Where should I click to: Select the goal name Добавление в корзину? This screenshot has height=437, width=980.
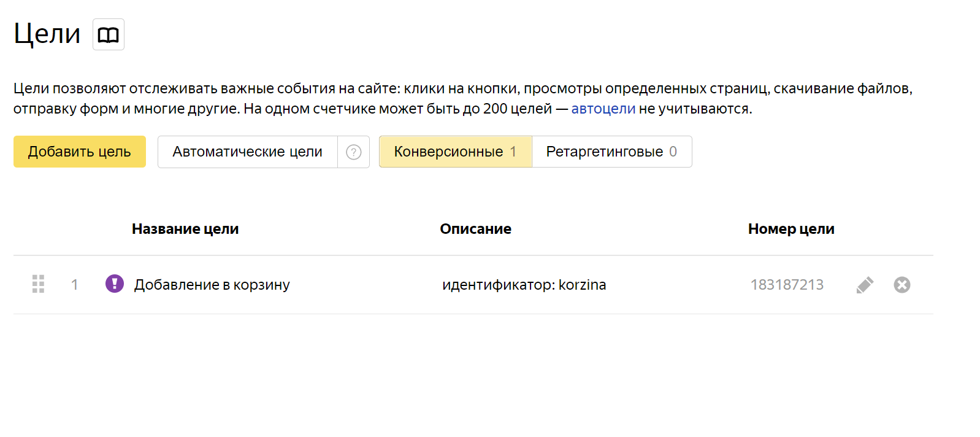pos(212,285)
